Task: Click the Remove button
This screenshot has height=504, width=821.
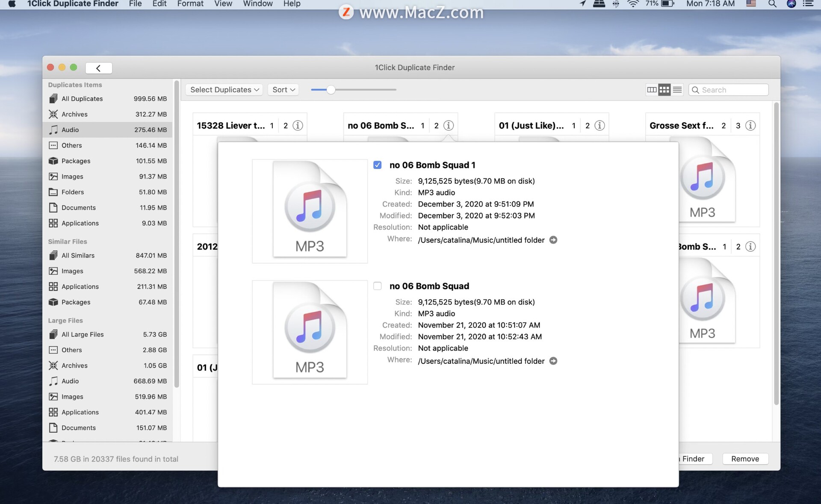Action: point(745,459)
